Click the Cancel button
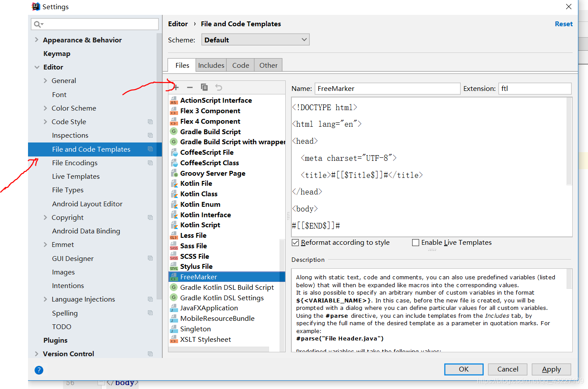 (x=507, y=369)
